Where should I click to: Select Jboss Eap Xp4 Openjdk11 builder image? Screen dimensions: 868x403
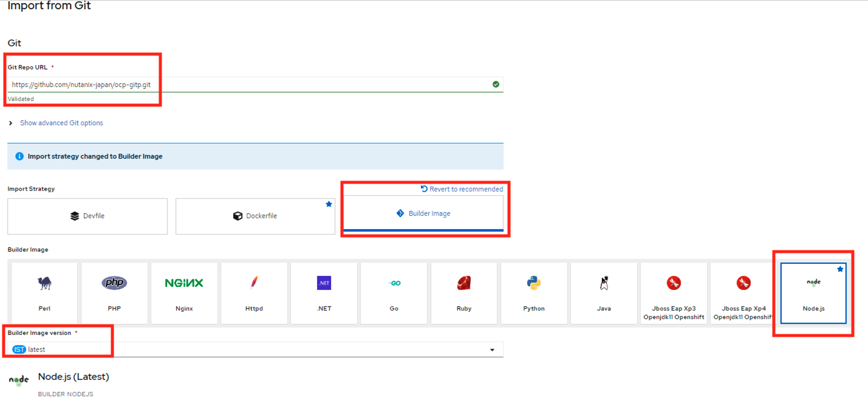743,292
